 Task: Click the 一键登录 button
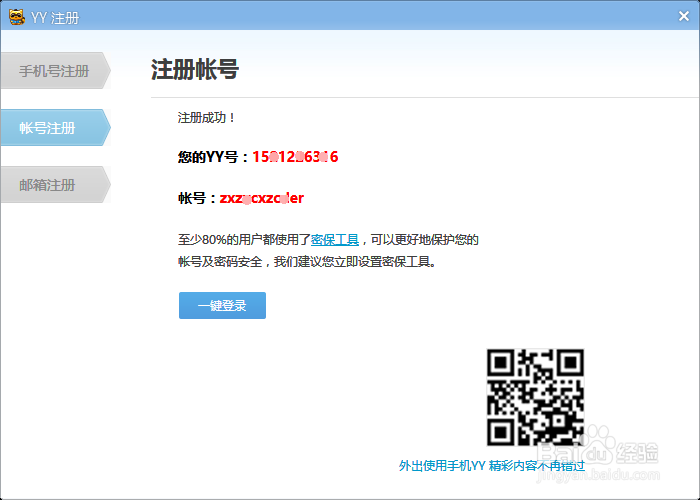(222, 305)
